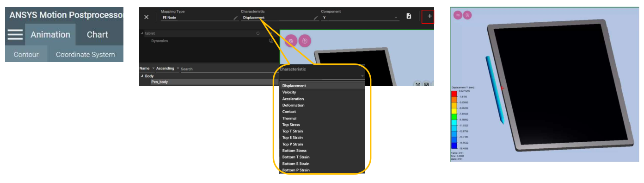The height and width of the screenshot is (183, 644).
Task: Toggle first pink eye icon in right viewport
Action: coord(458,15)
